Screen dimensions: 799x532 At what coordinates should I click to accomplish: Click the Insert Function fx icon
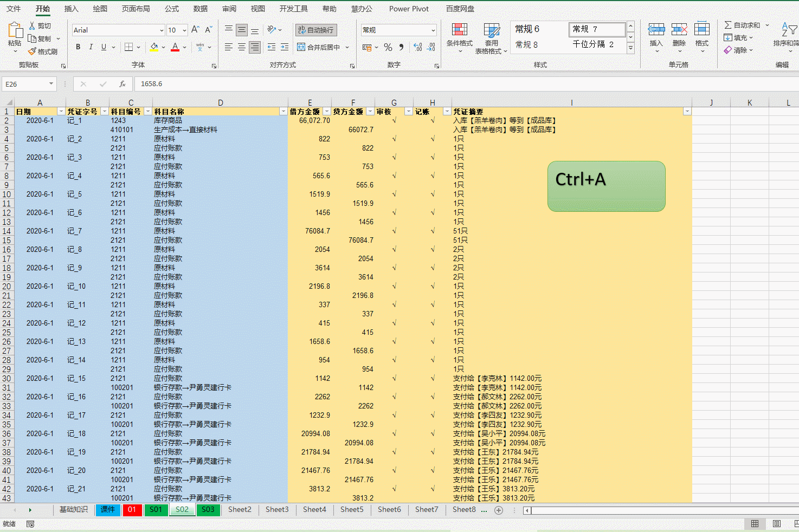pyautogui.click(x=123, y=84)
